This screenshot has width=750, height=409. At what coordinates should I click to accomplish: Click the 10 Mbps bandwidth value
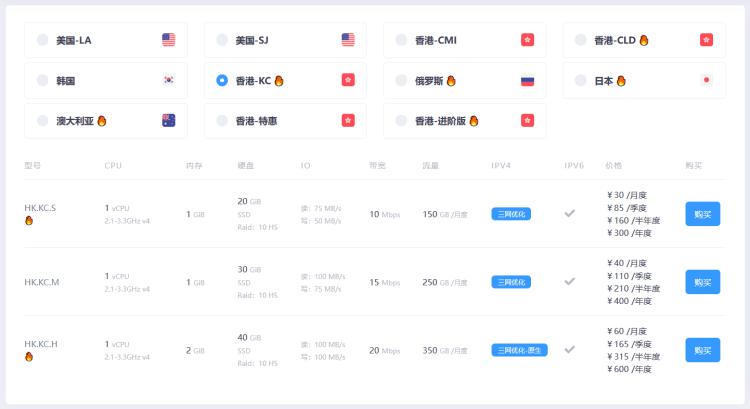pos(385,214)
